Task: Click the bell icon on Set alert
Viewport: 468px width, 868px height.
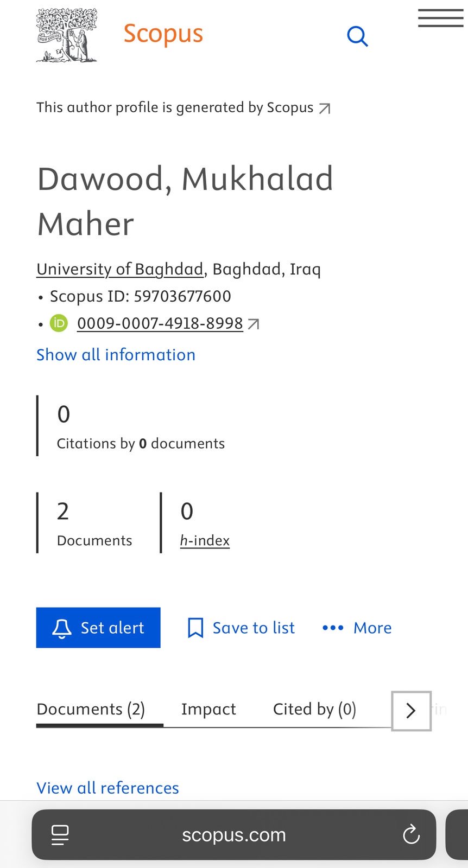Action: [62, 628]
